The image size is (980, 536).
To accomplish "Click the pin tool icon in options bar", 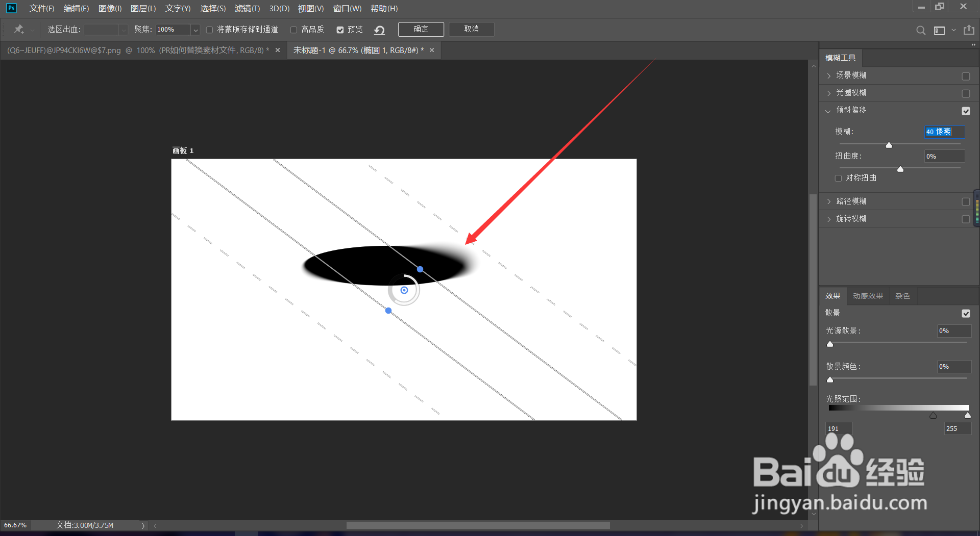I will click(19, 29).
